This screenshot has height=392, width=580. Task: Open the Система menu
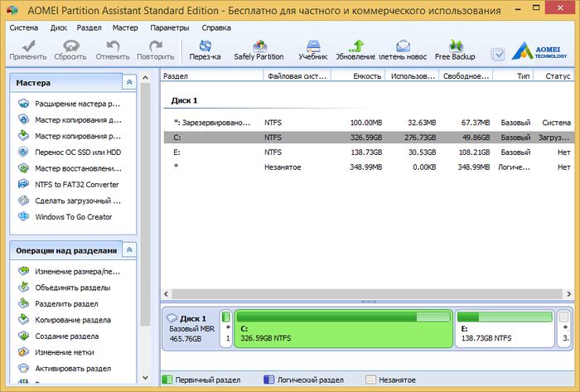point(24,27)
